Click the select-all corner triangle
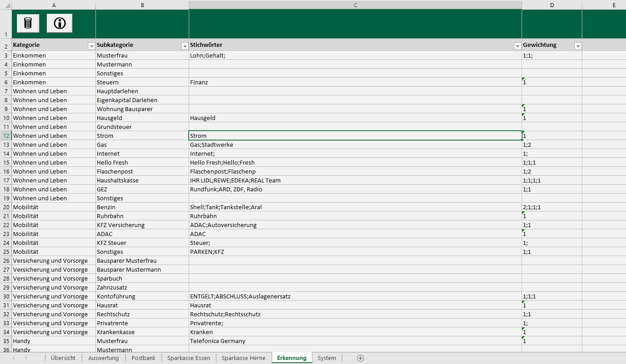Screen dimensions: 626x364 pos(6,5)
